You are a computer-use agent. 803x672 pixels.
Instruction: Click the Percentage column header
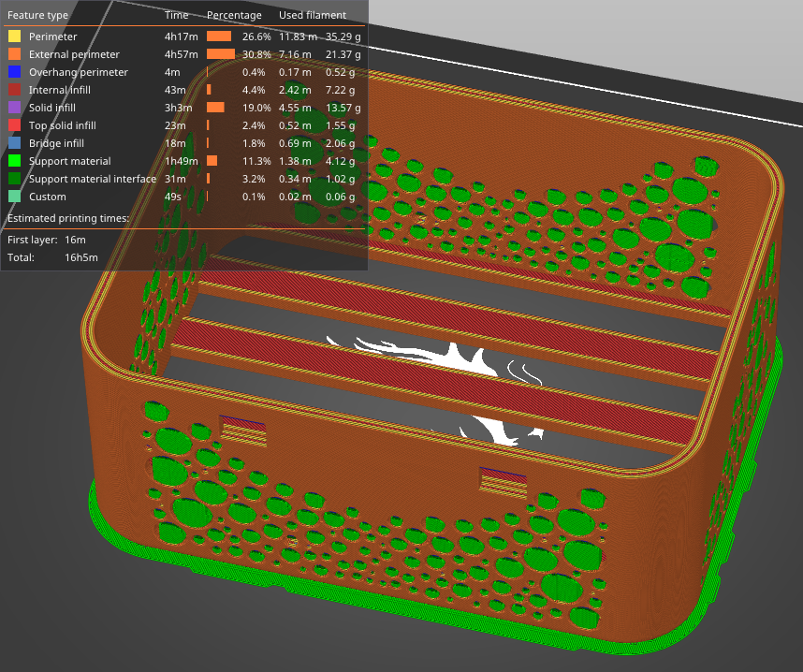(235, 16)
